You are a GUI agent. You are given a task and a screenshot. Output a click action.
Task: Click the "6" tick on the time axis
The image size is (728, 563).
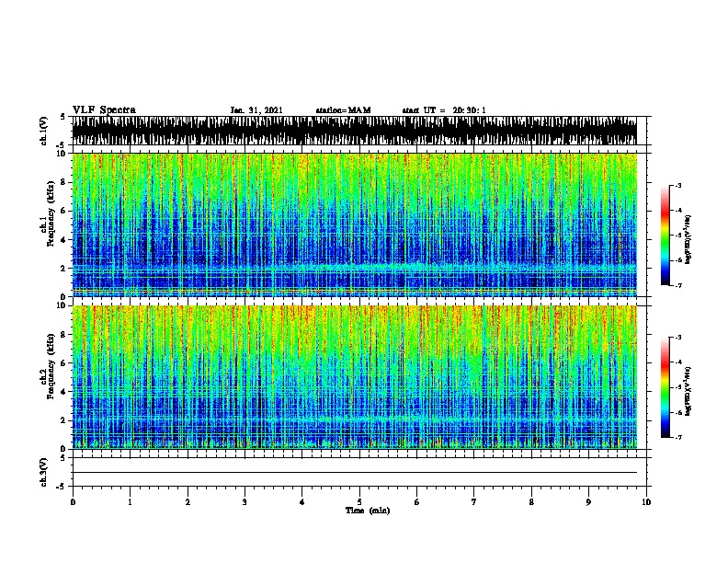coord(417,502)
